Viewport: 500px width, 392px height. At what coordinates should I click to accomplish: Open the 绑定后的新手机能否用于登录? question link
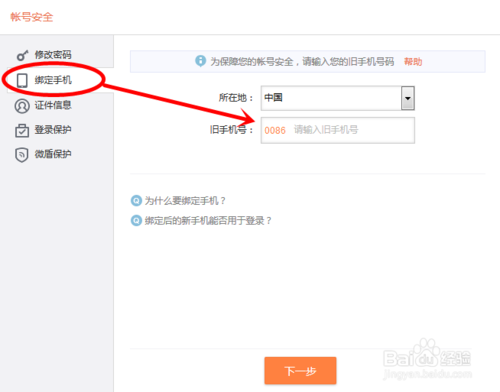(x=208, y=220)
